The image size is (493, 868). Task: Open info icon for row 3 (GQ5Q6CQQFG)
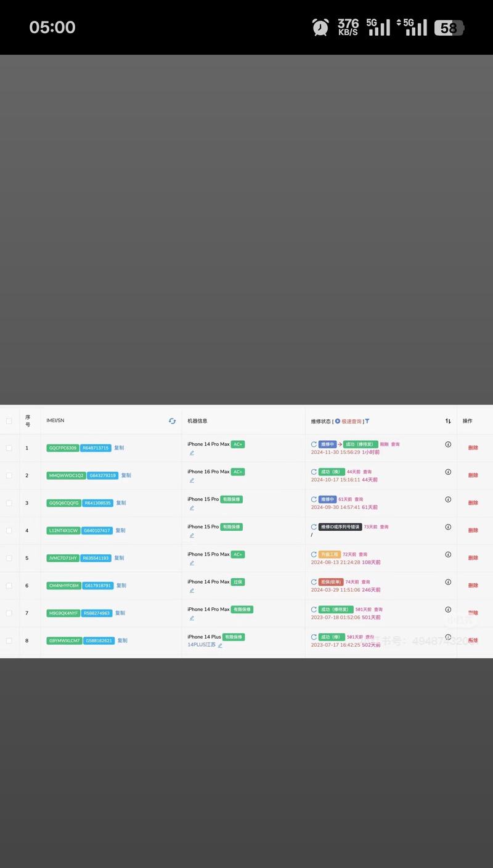coord(448,499)
